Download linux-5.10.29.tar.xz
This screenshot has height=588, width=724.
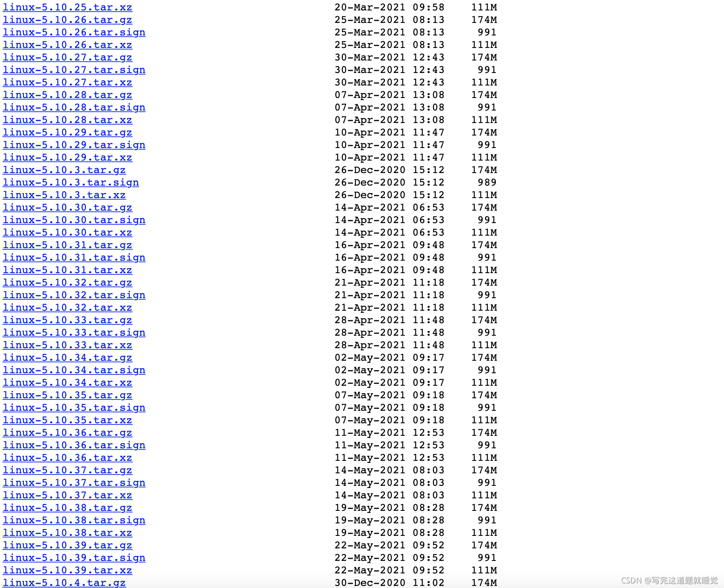[68, 158]
